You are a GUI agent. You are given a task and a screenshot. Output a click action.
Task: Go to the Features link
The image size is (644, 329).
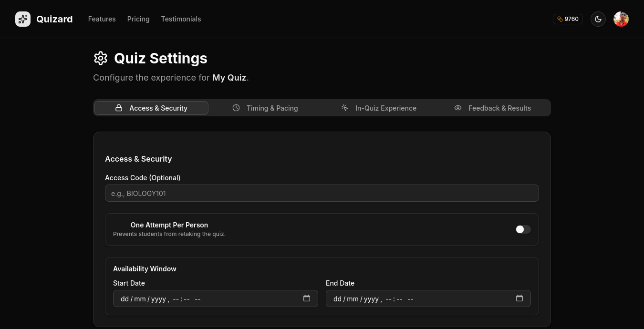(x=102, y=19)
